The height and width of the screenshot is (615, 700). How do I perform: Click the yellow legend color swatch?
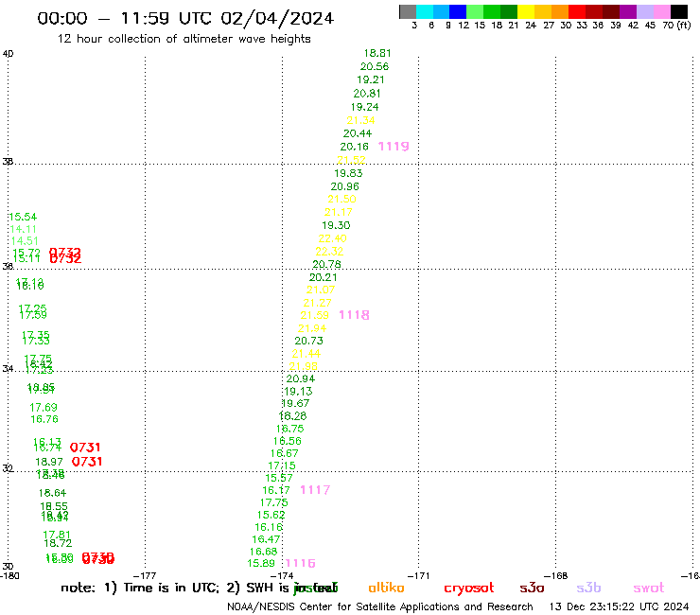526,11
